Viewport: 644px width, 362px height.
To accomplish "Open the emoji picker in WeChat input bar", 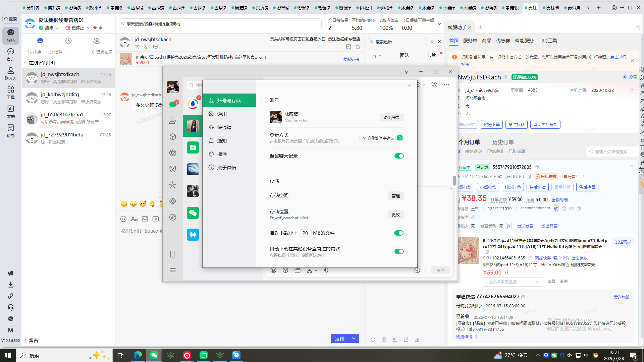I will coord(273,270).
